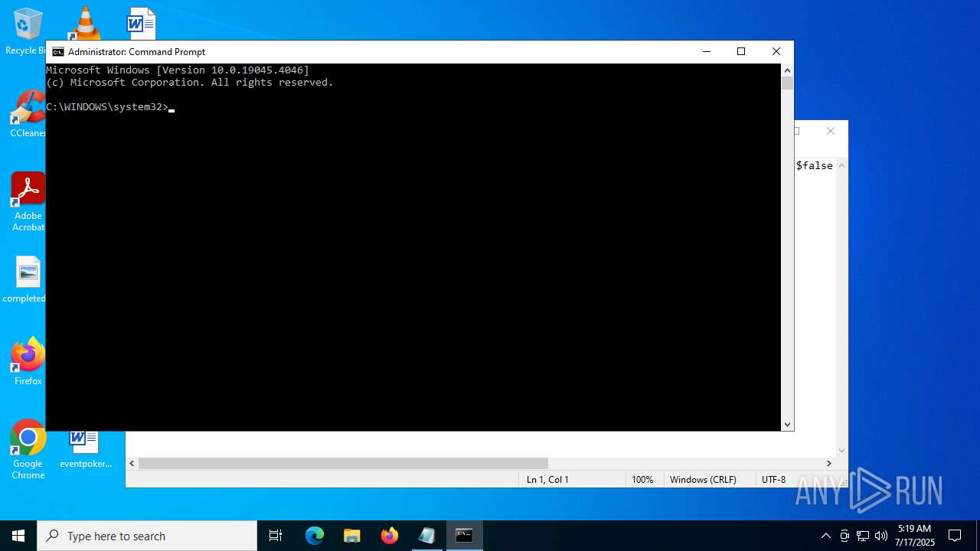Image resolution: width=980 pixels, height=551 pixels.
Task: Click the C:\WINDOWS\system32> prompt line
Action: click(107, 107)
